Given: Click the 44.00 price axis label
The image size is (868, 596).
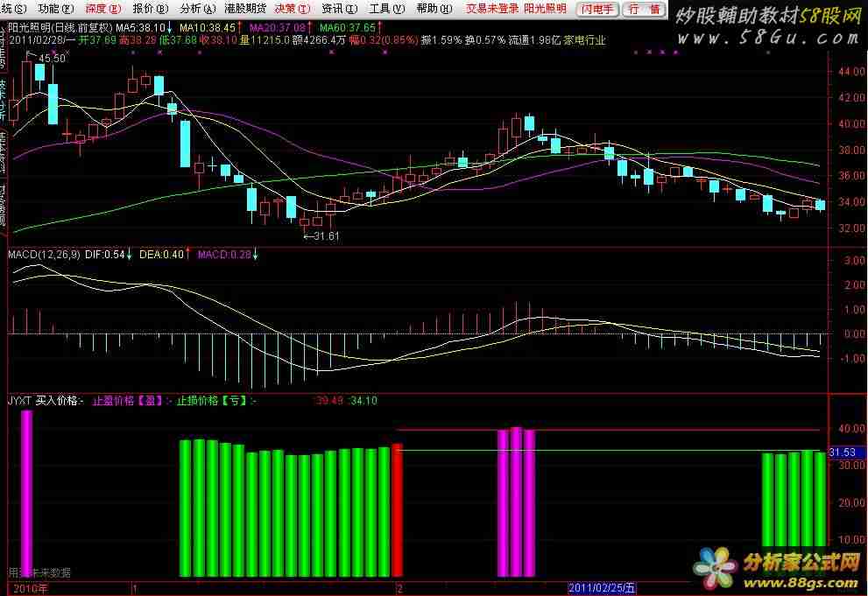Looking at the screenshot, I should (x=851, y=71).
